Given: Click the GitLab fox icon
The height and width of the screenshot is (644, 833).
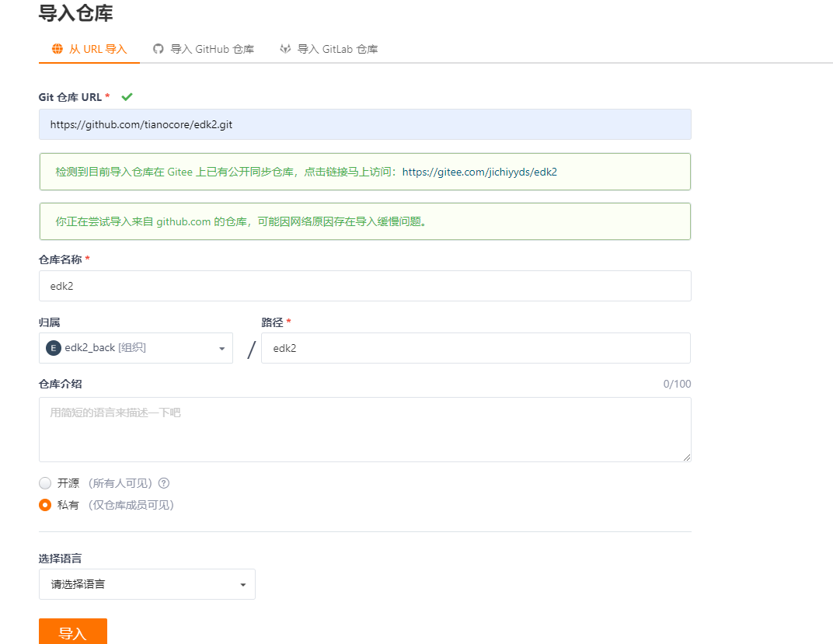Looking at the screenshot, I should (285, 49).
